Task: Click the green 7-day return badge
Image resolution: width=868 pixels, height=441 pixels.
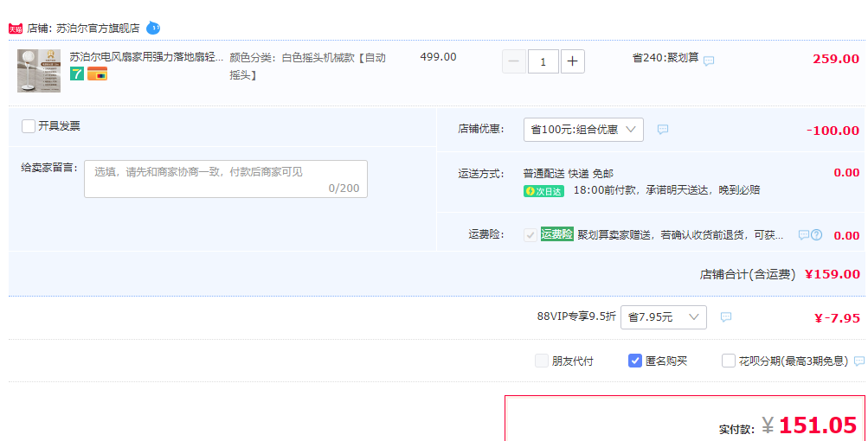Action: [77, 73]
